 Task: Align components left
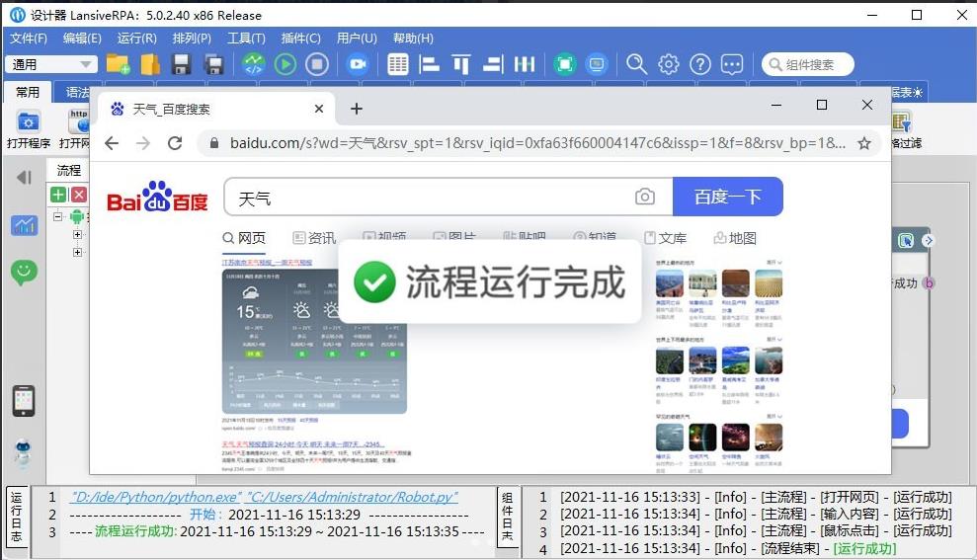(x=429, y=64)
